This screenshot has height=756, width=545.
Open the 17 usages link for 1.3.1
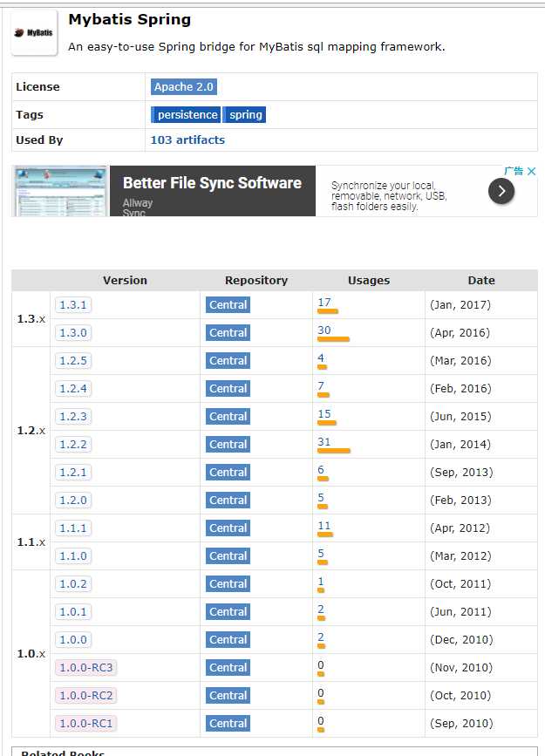(x=324, y=303)
